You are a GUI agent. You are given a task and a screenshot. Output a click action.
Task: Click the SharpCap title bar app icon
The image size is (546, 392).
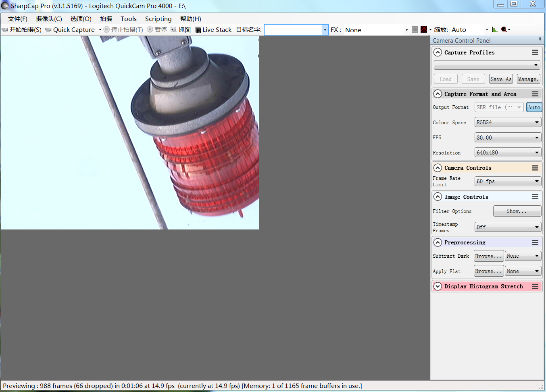[x=5, y=6]
